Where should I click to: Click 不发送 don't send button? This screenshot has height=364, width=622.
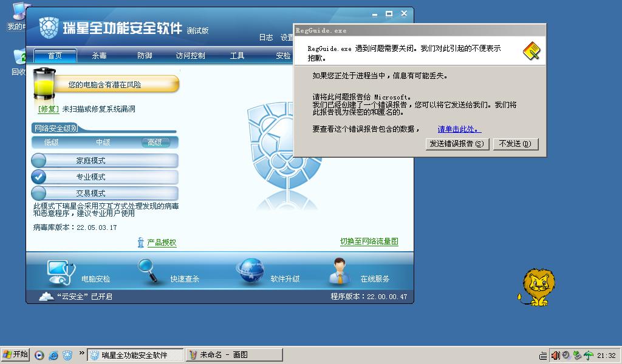pyautogui.click(x=515, y=144)
